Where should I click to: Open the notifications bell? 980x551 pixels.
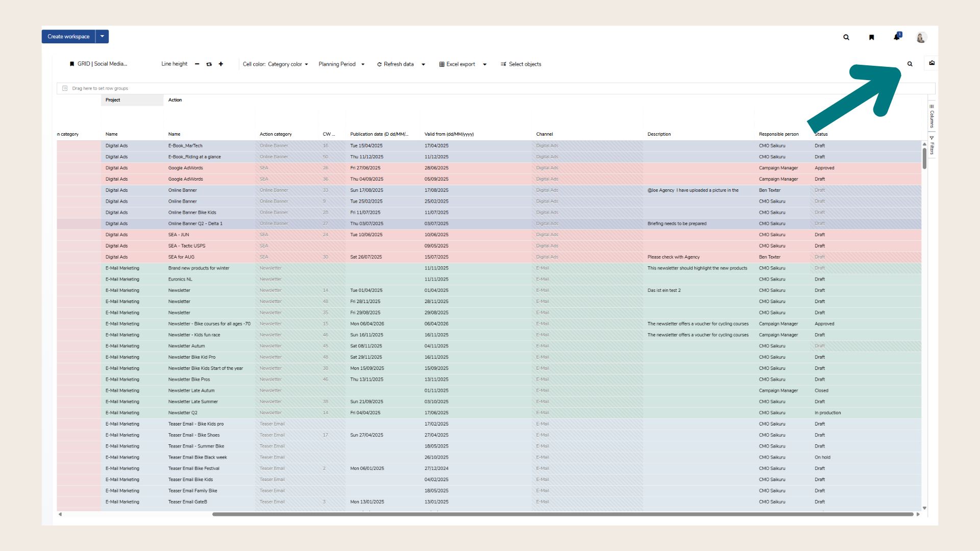[896, 37]
